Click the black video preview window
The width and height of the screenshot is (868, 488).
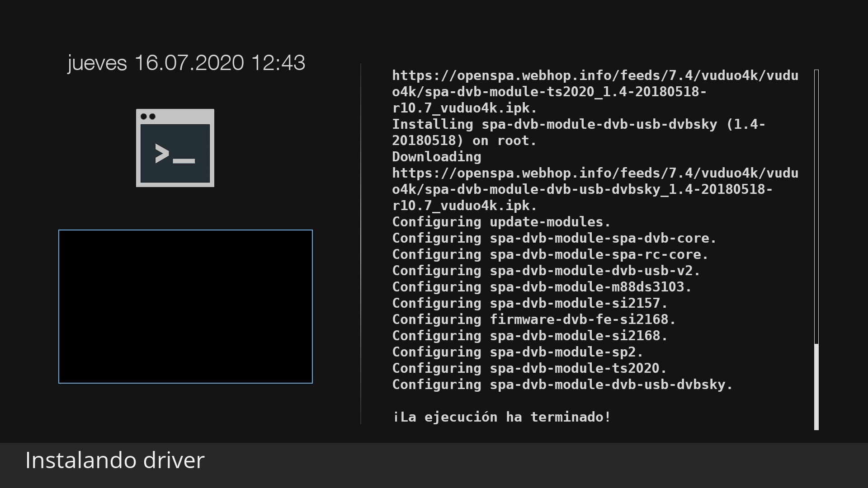click(185, 306)
